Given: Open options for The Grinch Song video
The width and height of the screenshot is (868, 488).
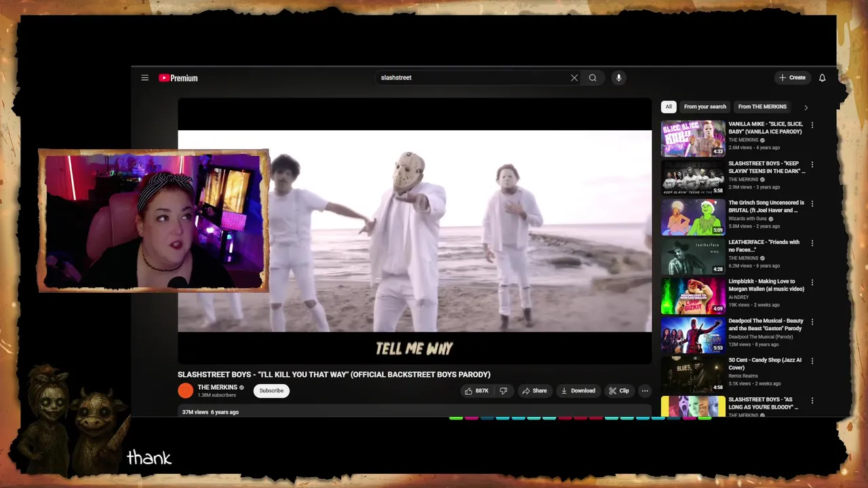Looking at the screenshot, I should pyautogui.click(x=812, y=204).
